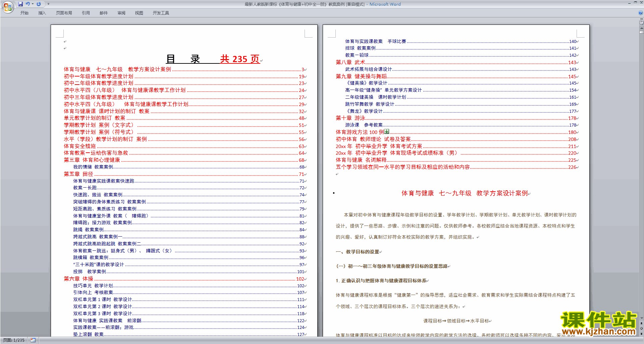Save the document from Quick Access Toolbar
644x344 pixels.
click(x=20, y=4)
